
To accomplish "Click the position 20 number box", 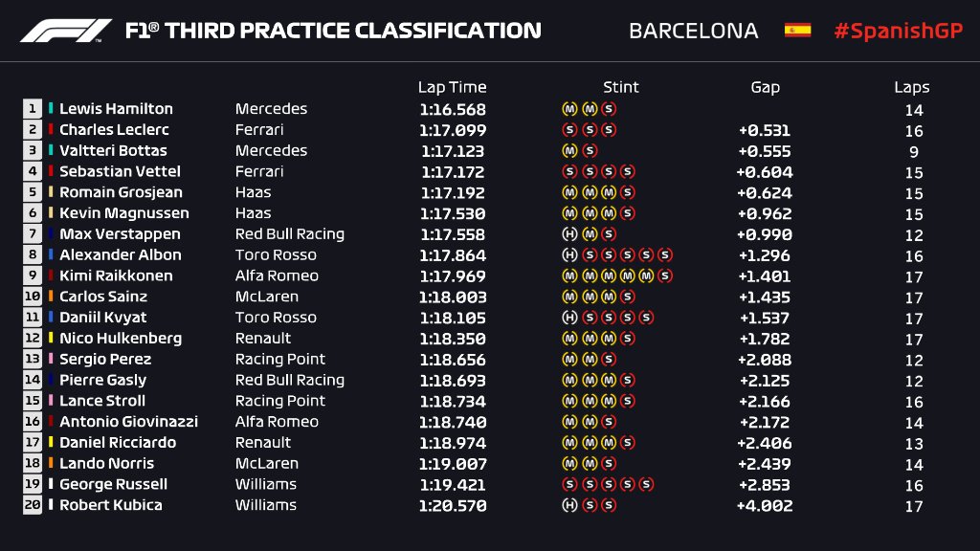I will (x=33, y=505).
